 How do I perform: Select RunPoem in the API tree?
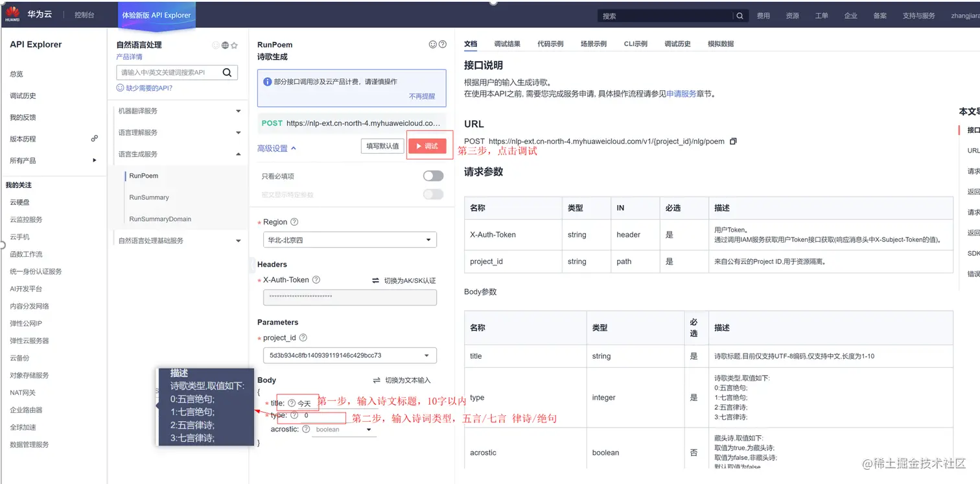click(144, 176)
